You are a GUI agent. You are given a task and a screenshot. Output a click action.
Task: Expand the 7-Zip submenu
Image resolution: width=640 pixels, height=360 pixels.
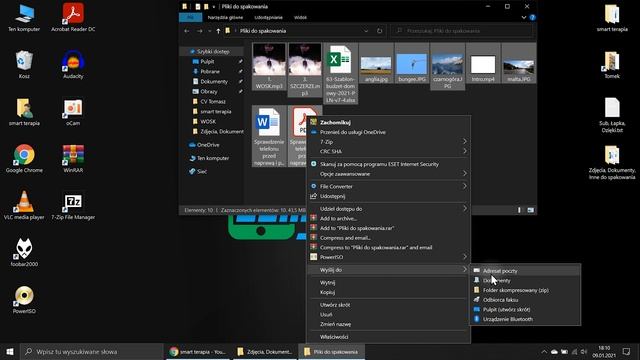point(388,142)
